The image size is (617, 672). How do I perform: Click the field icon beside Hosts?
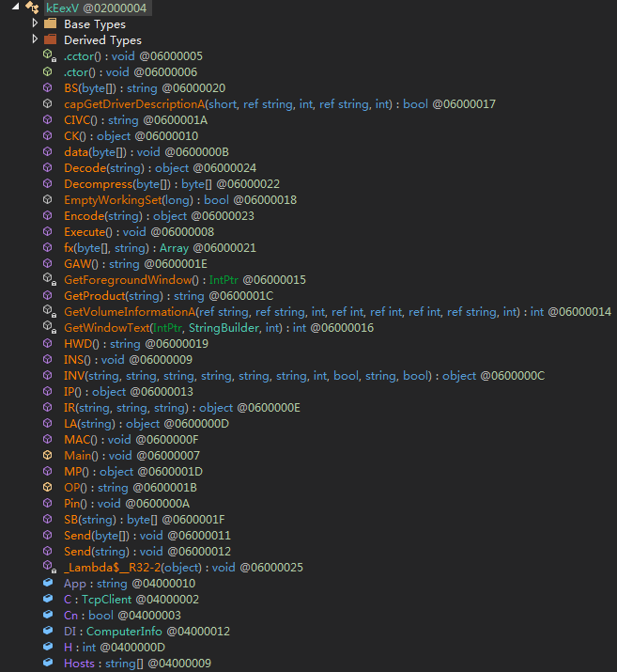[x=48, y=663]
